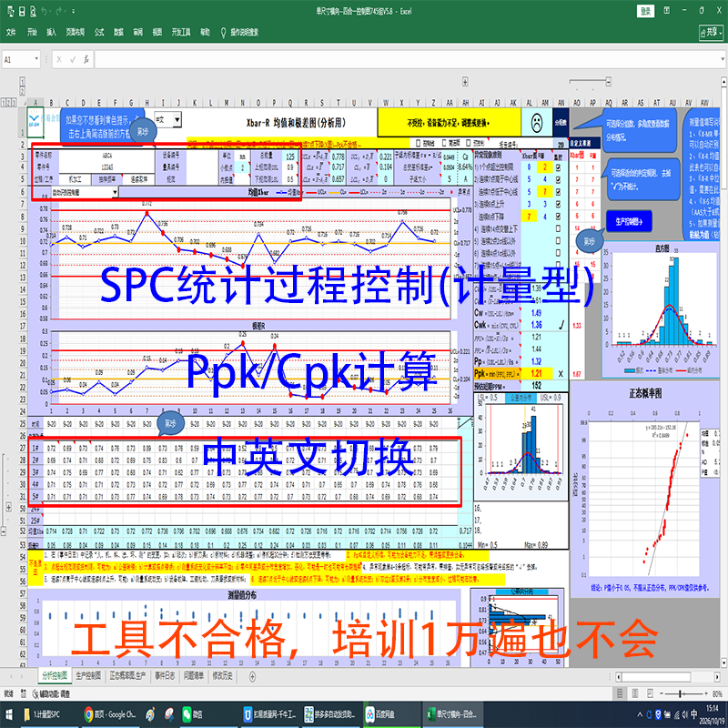
Task: Toggle checkbox for rule 连续7点低于中心线
Action: tap(558, 191)
